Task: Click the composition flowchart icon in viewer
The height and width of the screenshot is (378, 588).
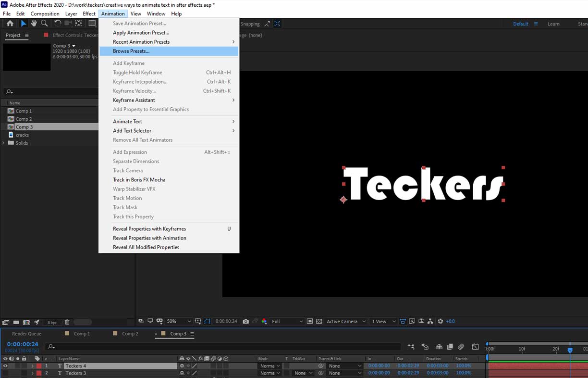Action: click(x=430, y=321)
